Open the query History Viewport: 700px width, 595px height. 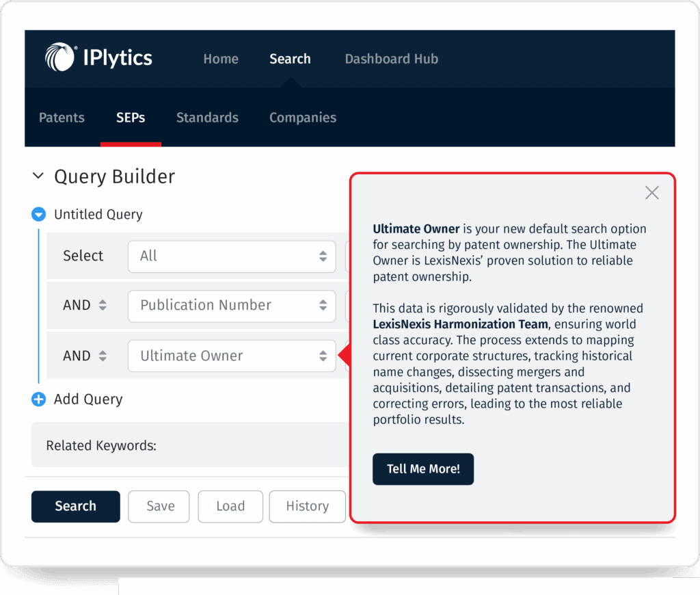pyautogui.click(x=307, y=506)
